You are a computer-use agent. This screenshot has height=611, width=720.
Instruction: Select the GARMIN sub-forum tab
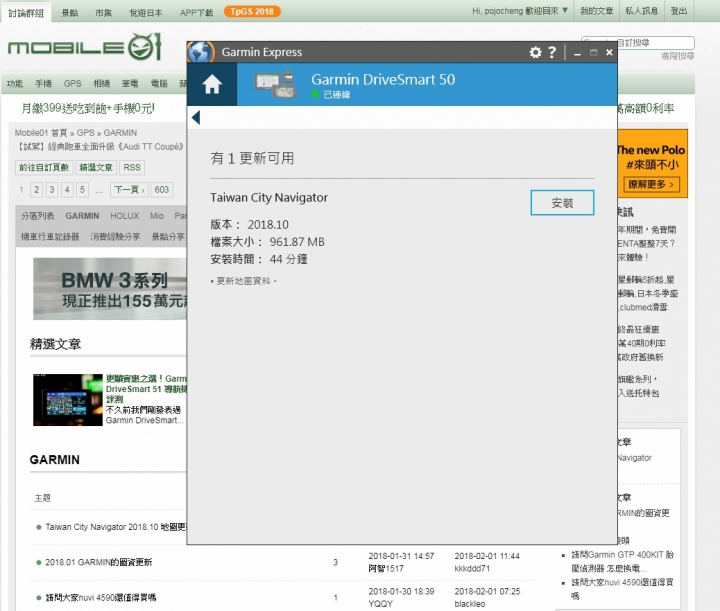click(x=82, y=216)
